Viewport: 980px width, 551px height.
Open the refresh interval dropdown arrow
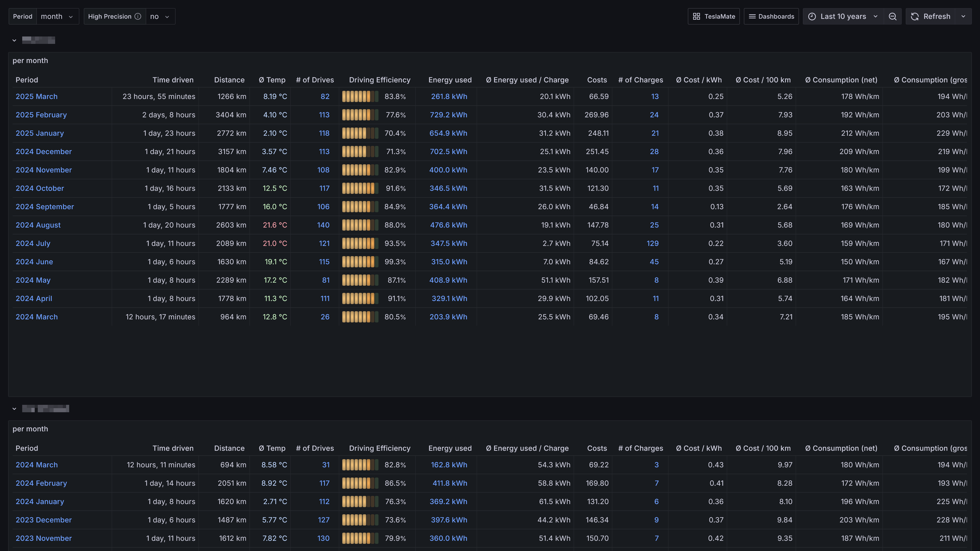coord(963,16)
